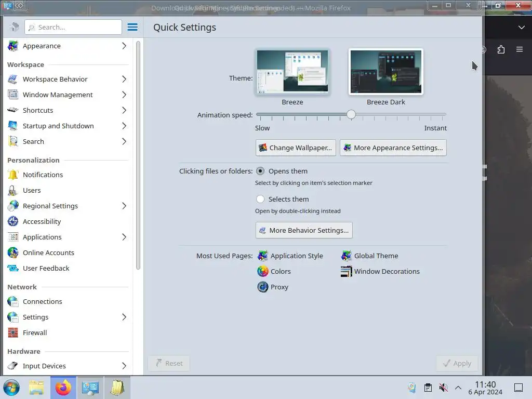
Task: Open the taskbar Start menu button
Action: pyautogui.click(x=11, y=388)
